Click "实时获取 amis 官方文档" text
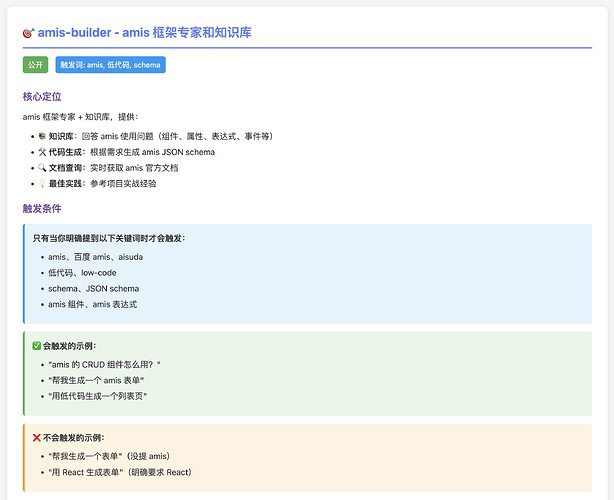This screenshot has height=500, width=614. 134,168
